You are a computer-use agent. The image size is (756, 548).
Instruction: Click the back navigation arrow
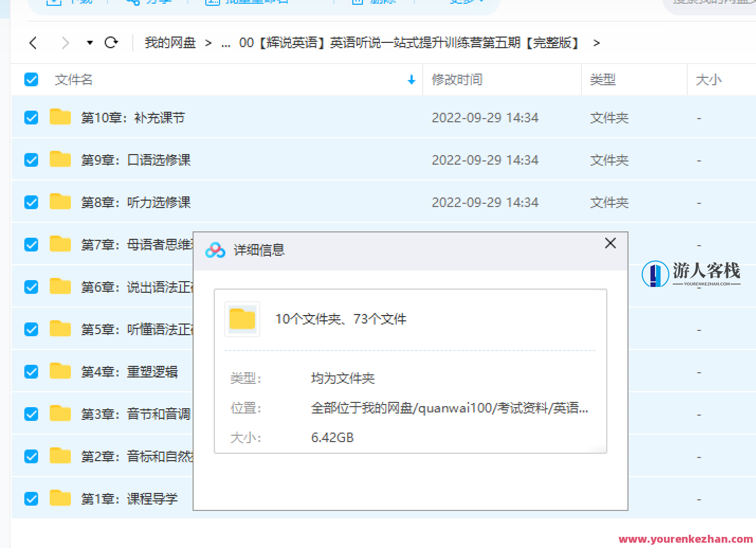[33, 43]
